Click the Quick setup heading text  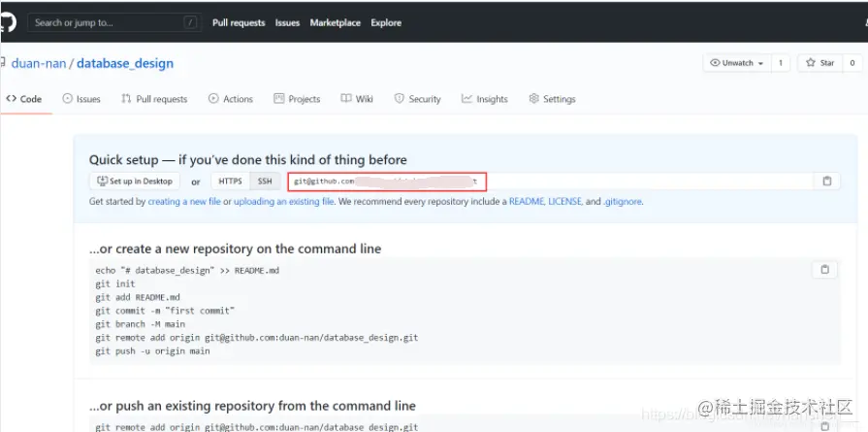point(248,160)
